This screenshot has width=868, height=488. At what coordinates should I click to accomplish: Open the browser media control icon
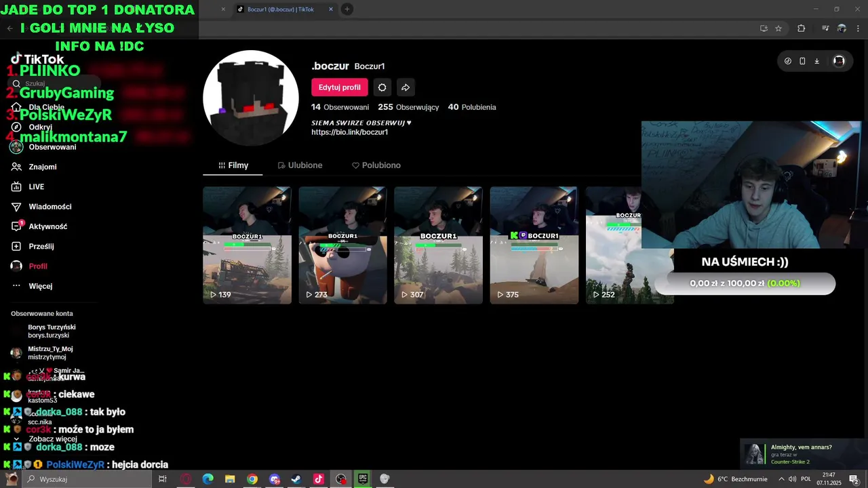(x=825, y=28)
